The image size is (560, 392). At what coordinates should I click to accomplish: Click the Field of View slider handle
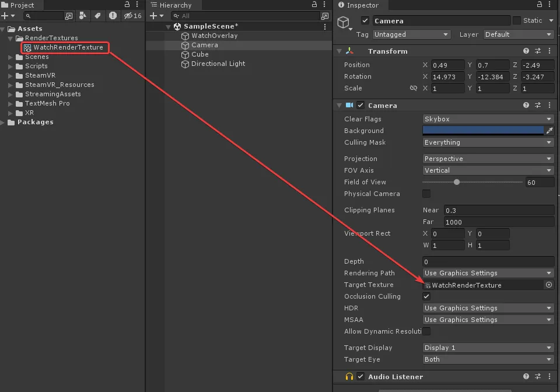click(456, 182)
